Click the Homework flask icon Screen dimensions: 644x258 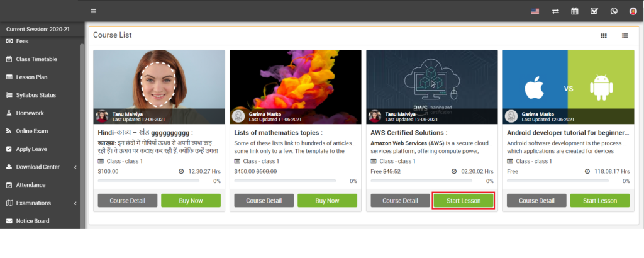[9, 113]
